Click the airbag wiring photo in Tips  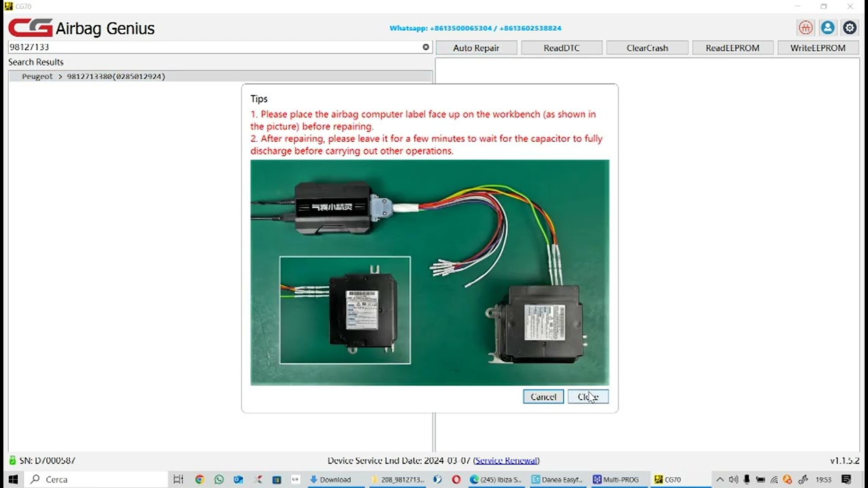[x=430, y=272]
